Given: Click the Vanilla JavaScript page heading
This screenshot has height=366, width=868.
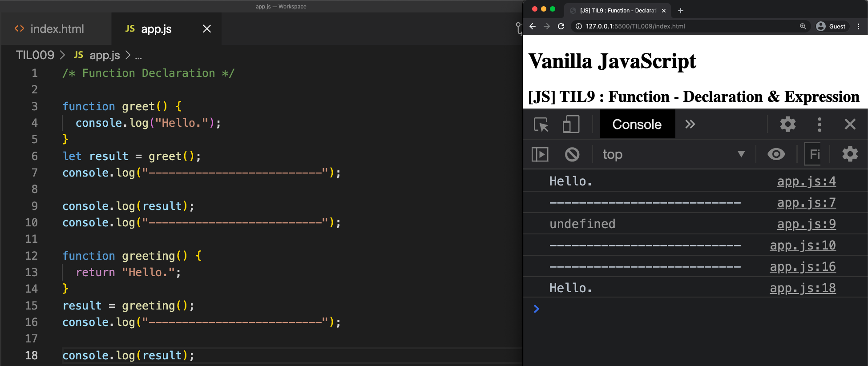Looking at the screenshot, I should click(612, 61).
